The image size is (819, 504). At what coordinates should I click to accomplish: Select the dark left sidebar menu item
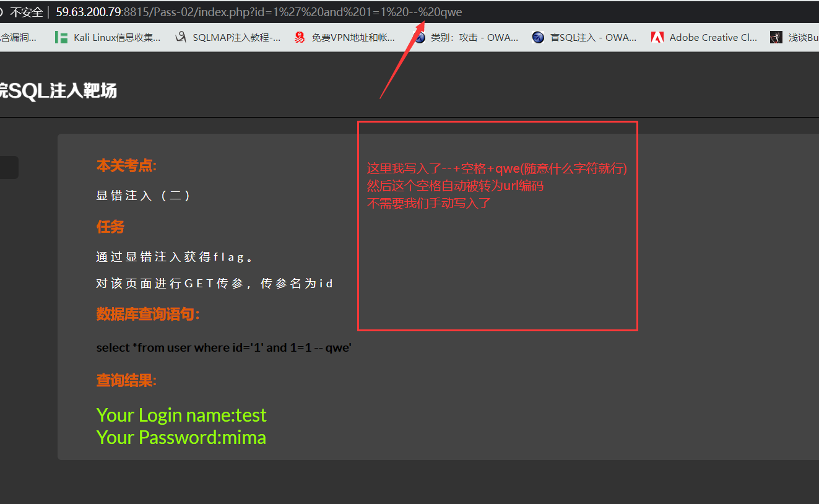[9, 167]
